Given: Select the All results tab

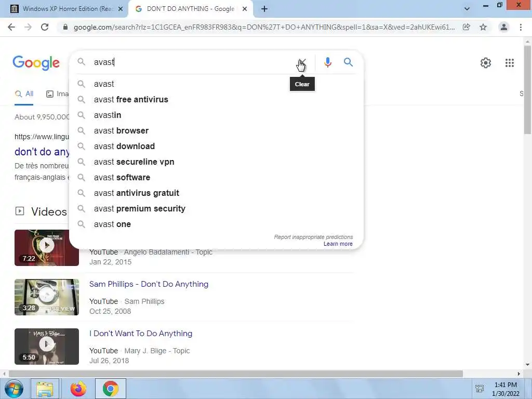Looking at the screenshot, I should click(x=24, y=94).
